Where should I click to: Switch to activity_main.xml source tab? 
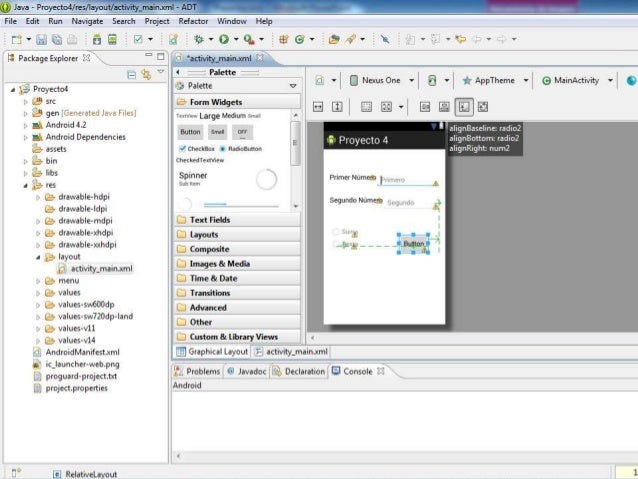[296, 352]
